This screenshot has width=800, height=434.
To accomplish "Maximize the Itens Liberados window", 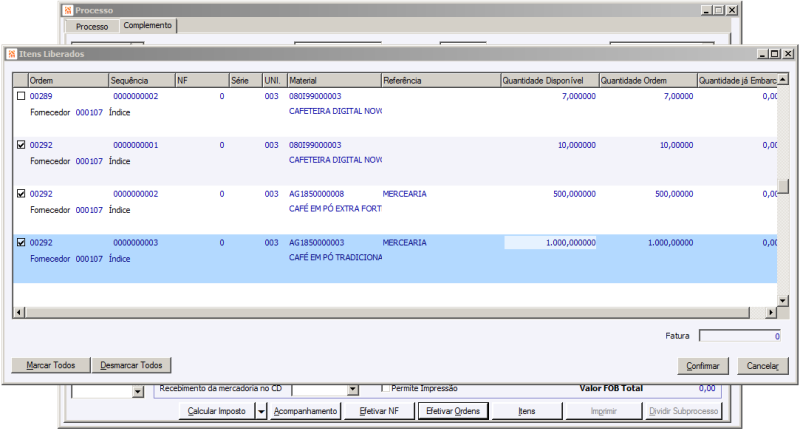I will pyautogui.click(x=775, y=54).
